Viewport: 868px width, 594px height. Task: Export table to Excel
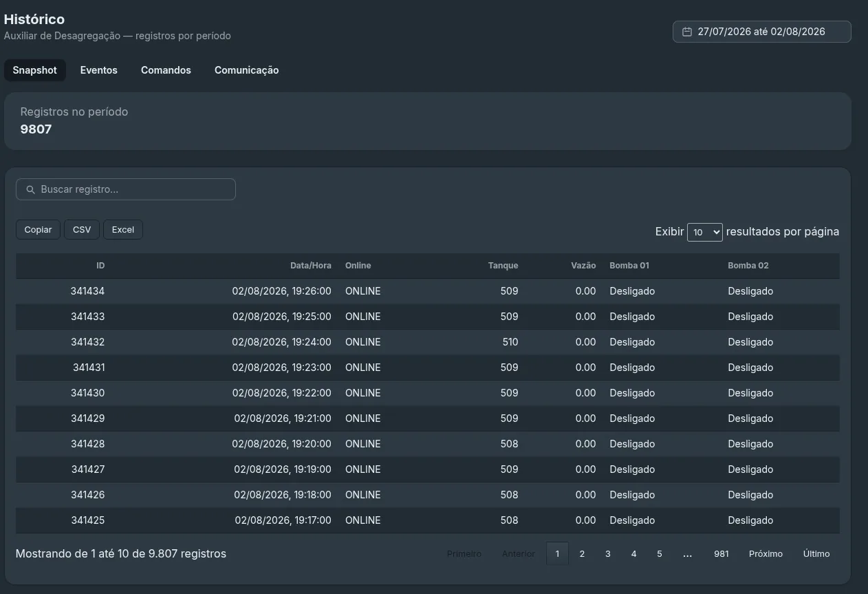tap(123, 230)
